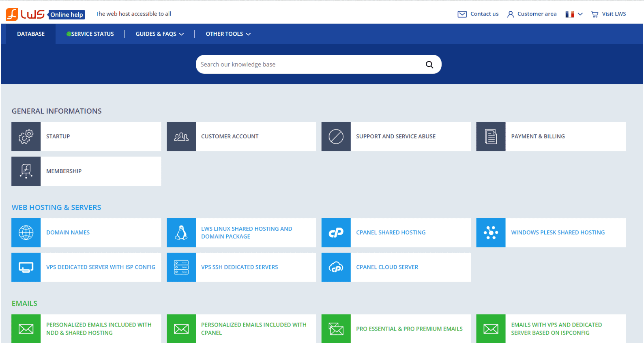Click the VPS SSH server rack icon
The height and width of the screenshot is (344, 644).
[x=181, y=267]
